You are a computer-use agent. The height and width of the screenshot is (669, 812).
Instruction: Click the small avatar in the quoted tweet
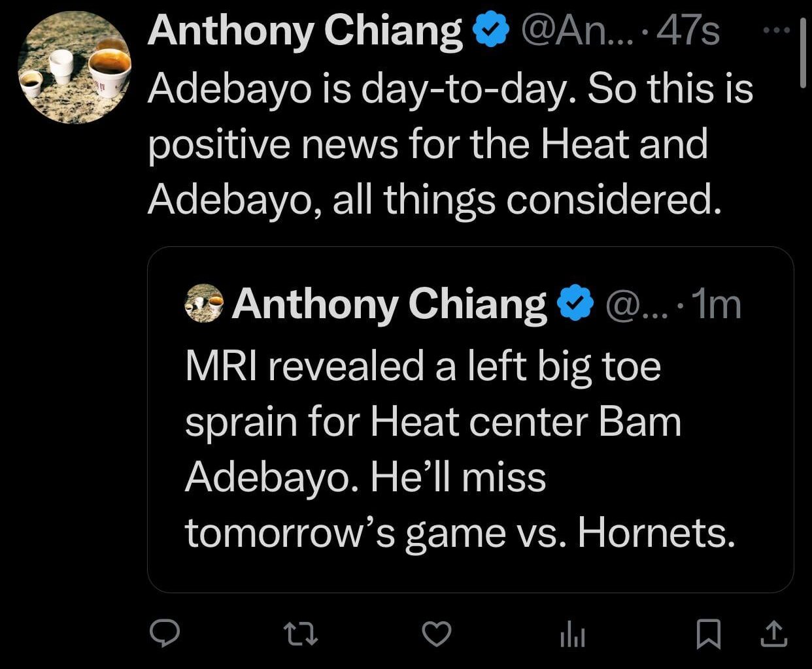(x=203, y=302)
